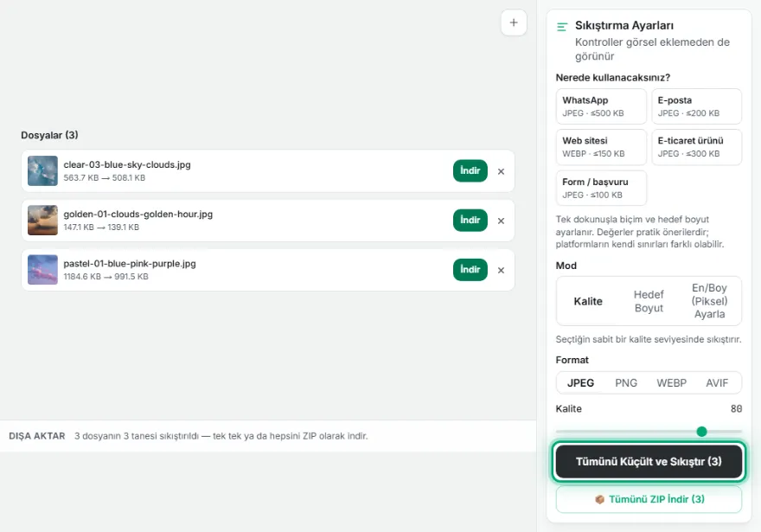Click the Dosyalar (3) heading

pos(49,135)
